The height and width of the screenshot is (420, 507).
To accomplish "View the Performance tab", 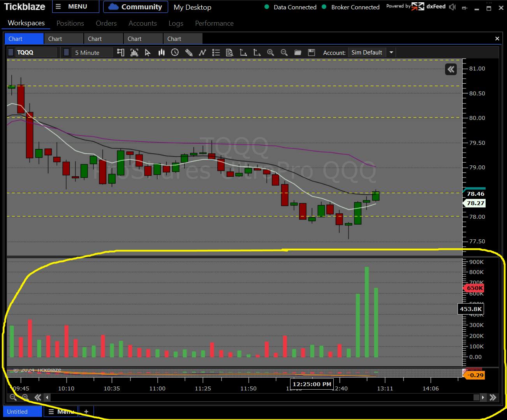I will click(214, 23).
